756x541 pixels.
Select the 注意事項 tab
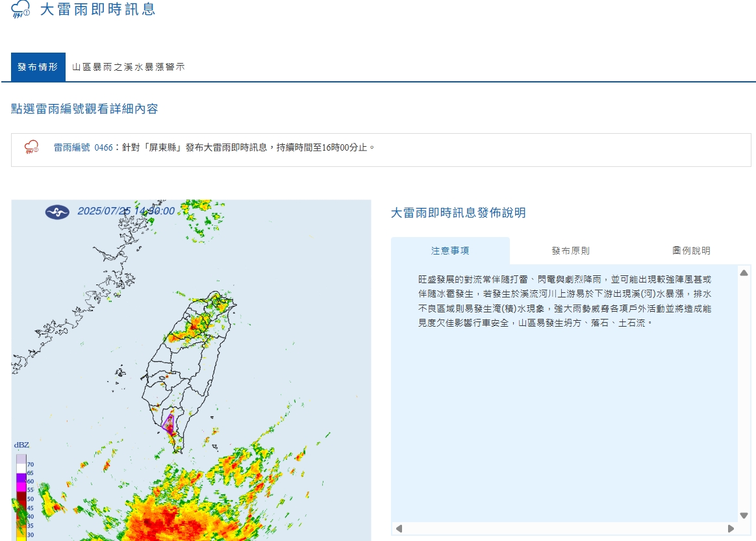(450, 251)
